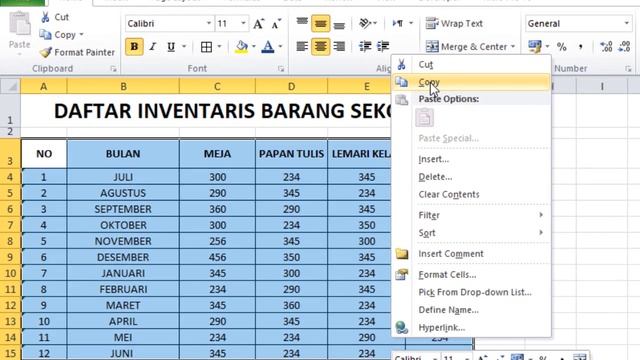
Task: Toggle Center text alignment
Action: tap(320, 47)
